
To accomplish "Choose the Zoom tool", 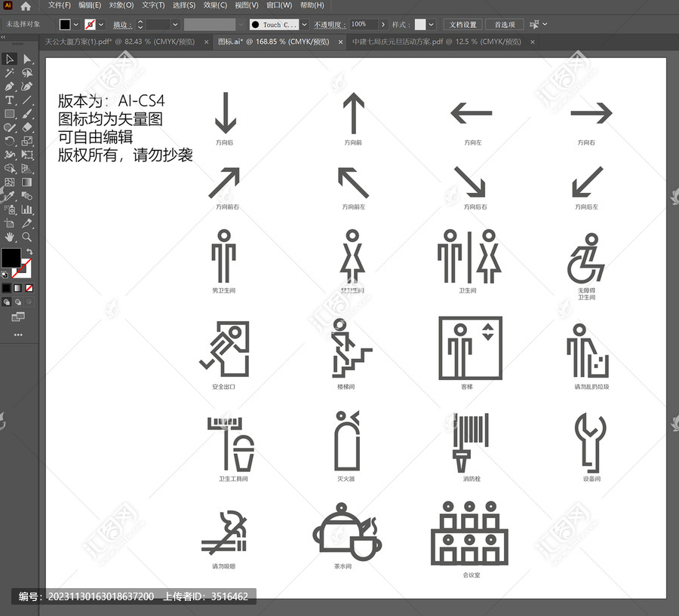I will [27, 237].
